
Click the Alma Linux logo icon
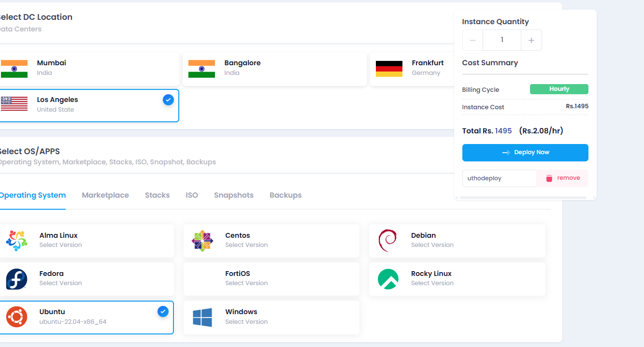tap(16, 241)
